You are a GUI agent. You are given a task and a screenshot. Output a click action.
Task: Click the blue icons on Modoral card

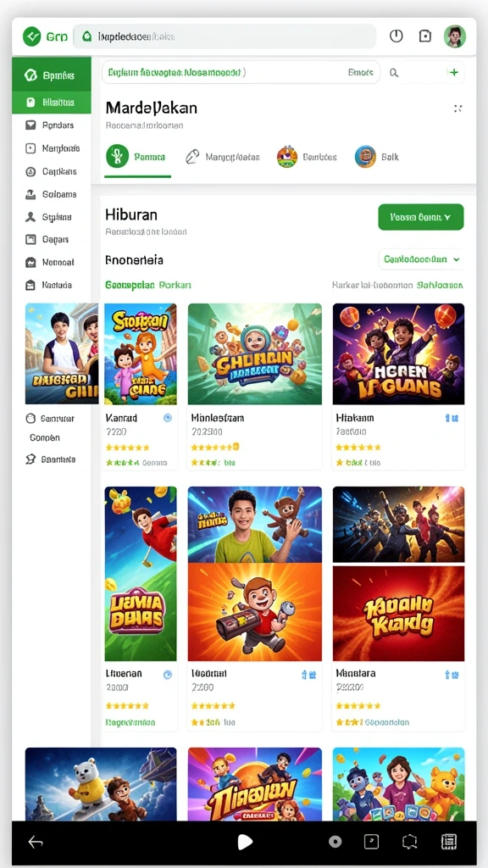click(308, 674)
